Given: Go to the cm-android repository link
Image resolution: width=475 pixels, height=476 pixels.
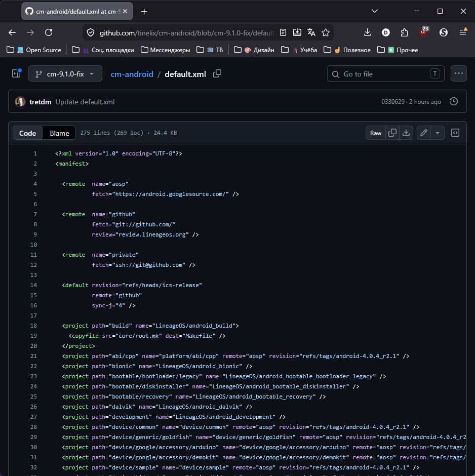Looking at the screenshot, I should pos(132,74).
